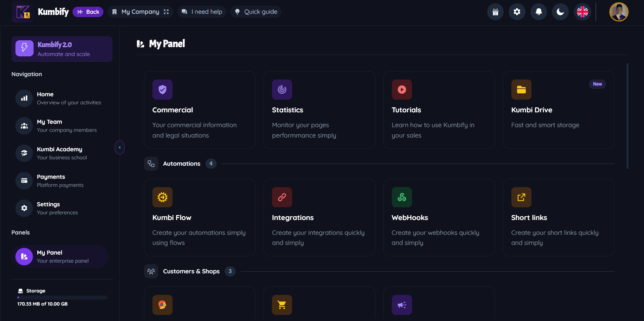
Task: Click the Kumbi Drive folder icon
Action: click(521, 90)
